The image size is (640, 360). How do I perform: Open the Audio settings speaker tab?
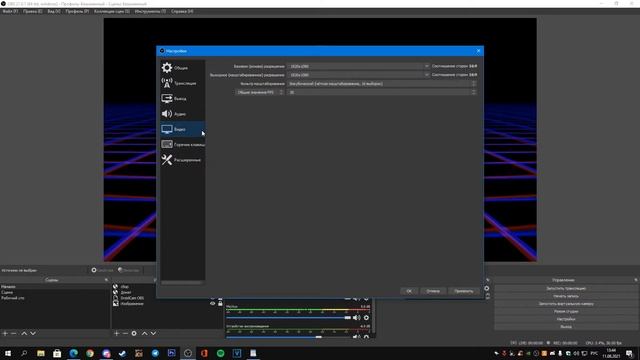(x=182, y=114)
